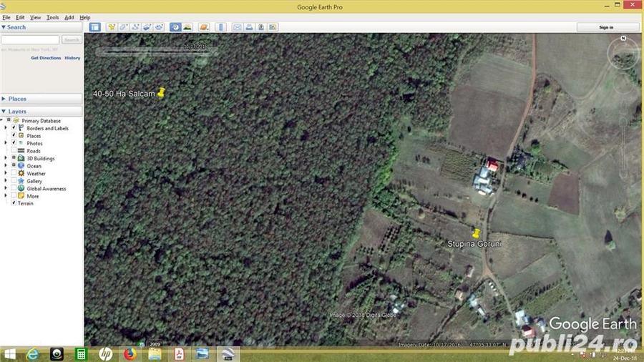Enable the Roads layer checkbox
This screenshot has height=362, width=644.
[x=14, y=151]
